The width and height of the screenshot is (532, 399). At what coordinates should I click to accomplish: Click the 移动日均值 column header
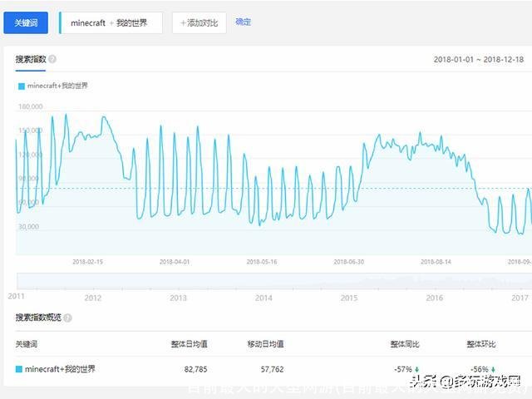tap(267, 343)
